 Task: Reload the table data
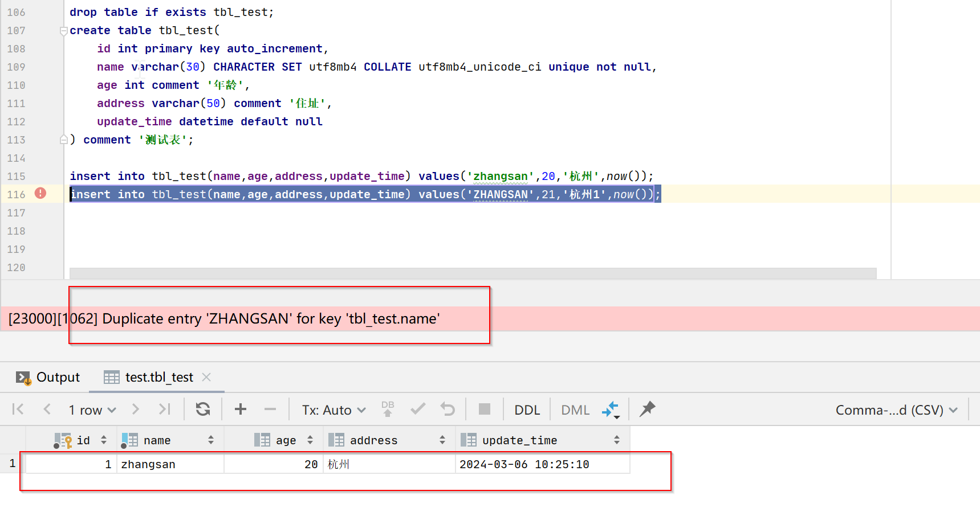click(x=203, y=409)
